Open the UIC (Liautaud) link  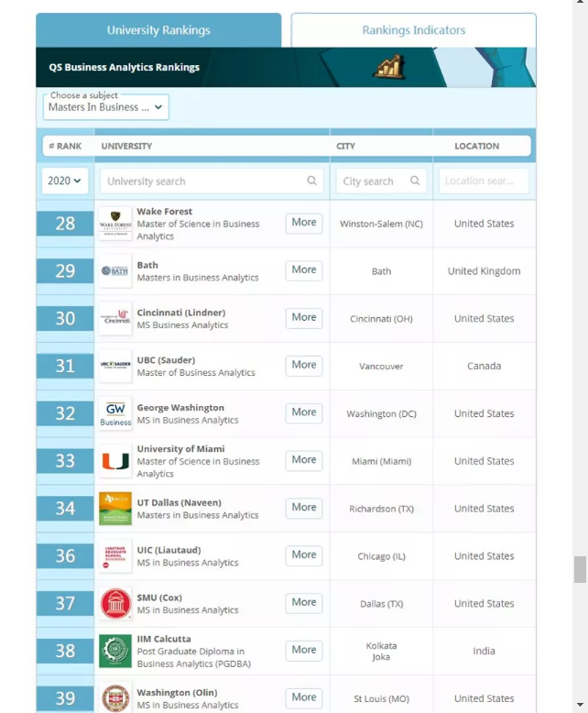(169, 550)
